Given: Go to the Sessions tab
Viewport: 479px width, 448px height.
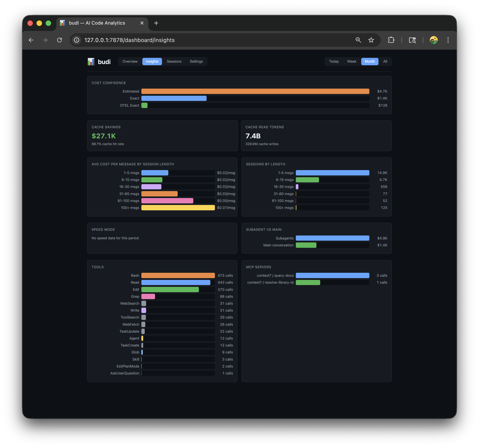Looking at the screenshot, I should tap(174, 61).
